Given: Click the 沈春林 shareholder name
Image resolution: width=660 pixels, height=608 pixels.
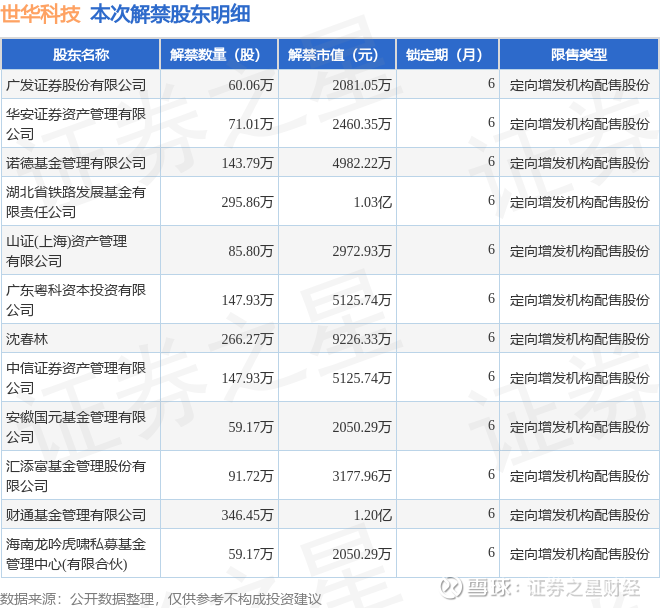Looking at the screenshot, I should [27, 339].
